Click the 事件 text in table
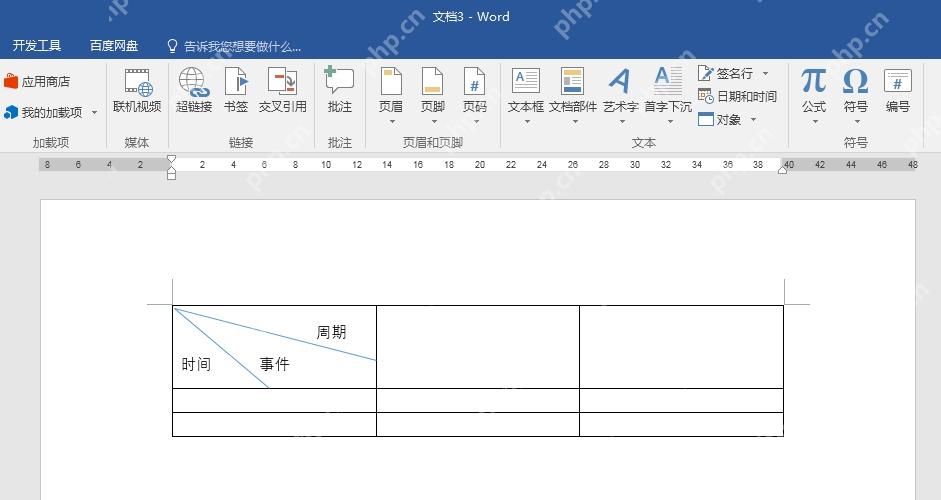941x500 pixels. [274, 364]
